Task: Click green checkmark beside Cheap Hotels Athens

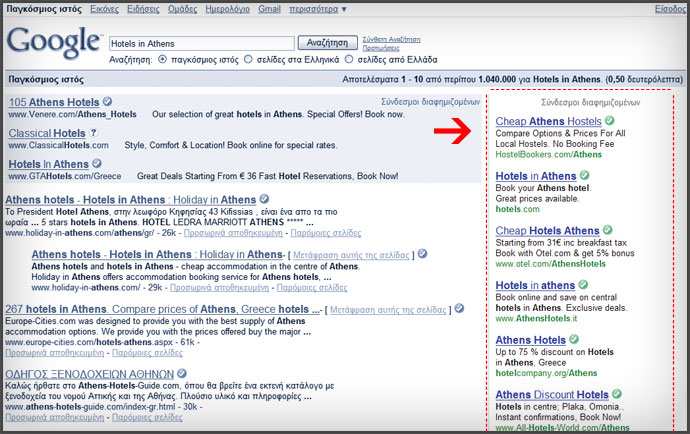Action: 608,230
